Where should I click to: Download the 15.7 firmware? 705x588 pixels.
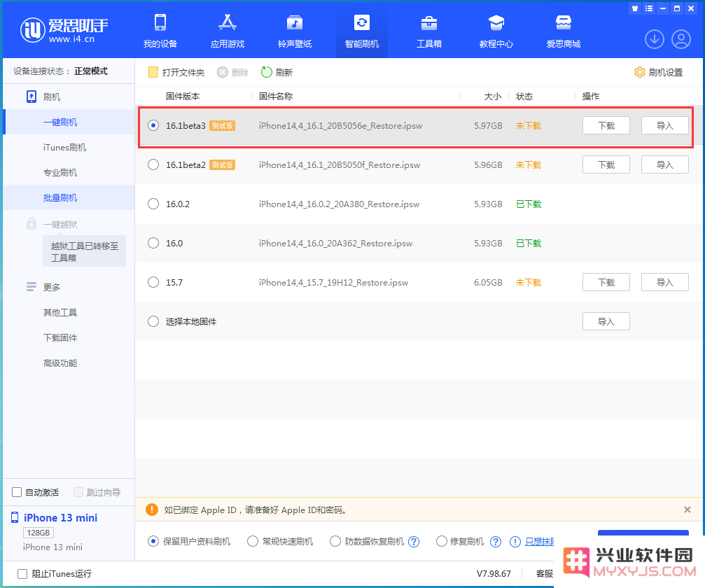606,282
